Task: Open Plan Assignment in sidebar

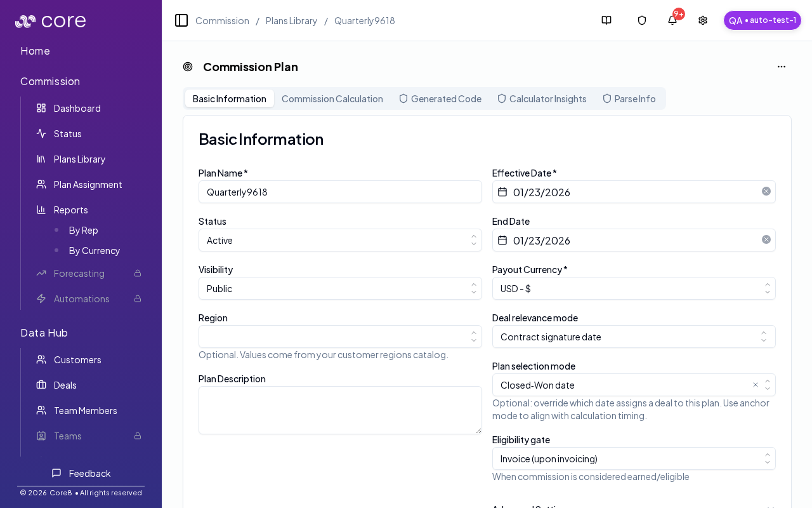Action: coord(88,184)
